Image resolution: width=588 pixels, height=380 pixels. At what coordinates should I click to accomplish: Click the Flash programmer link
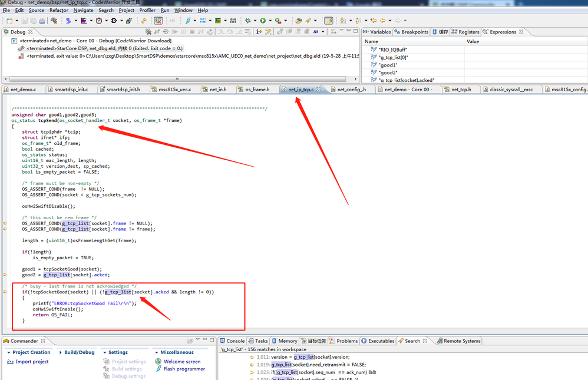[x=184, y=369]
